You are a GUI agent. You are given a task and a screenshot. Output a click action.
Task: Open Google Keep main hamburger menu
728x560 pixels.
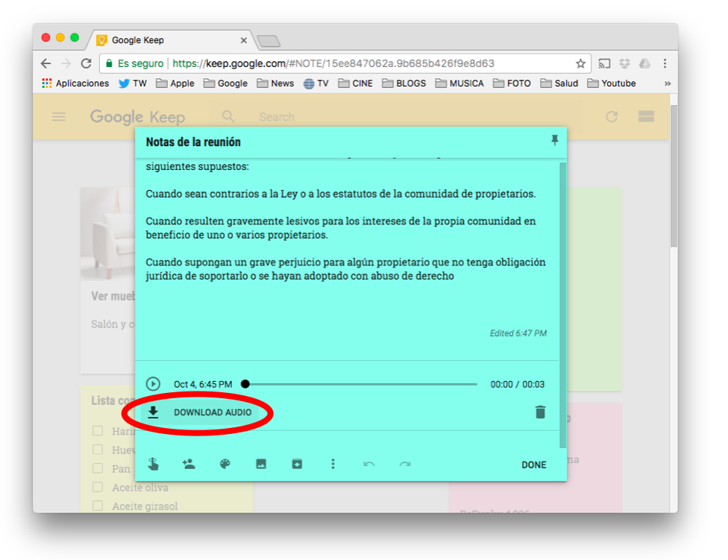(58, 117)
